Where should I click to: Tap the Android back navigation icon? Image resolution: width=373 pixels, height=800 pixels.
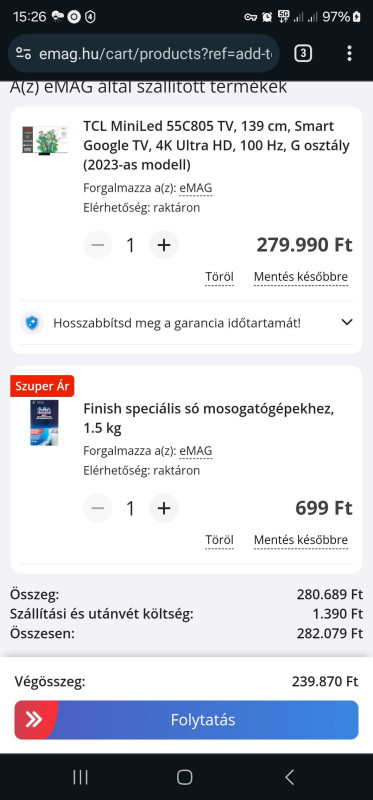tap(289, 778)
